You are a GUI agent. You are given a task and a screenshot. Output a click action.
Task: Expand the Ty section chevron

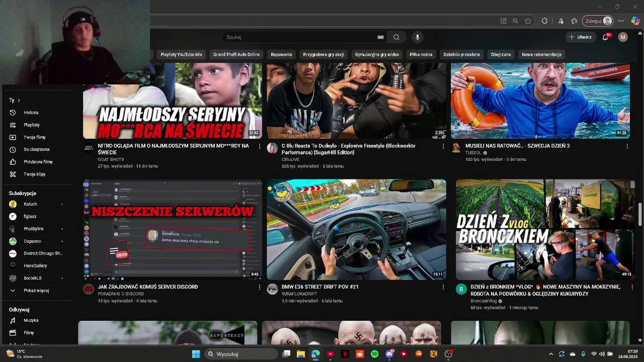pyautogui.click(x=19, y=101)
